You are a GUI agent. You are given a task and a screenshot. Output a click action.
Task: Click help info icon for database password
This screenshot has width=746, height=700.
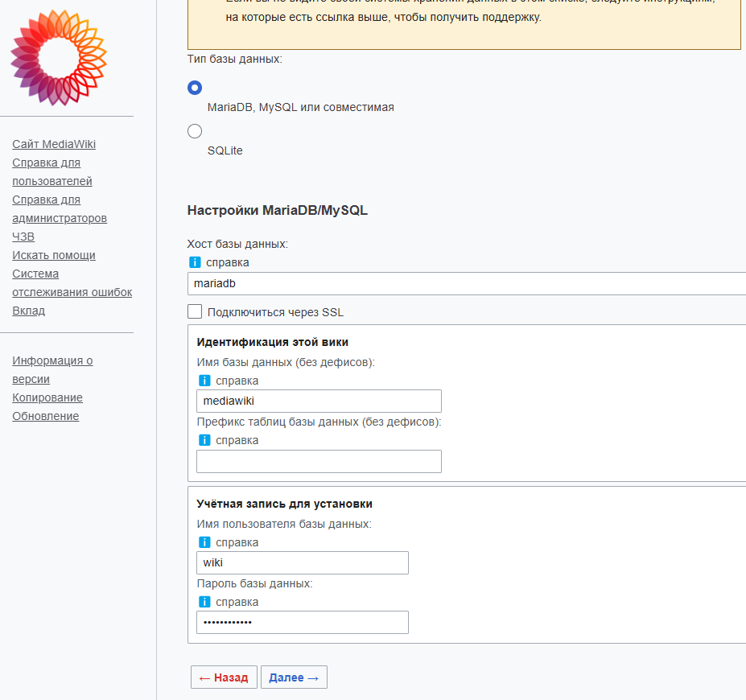pos(204,602)
